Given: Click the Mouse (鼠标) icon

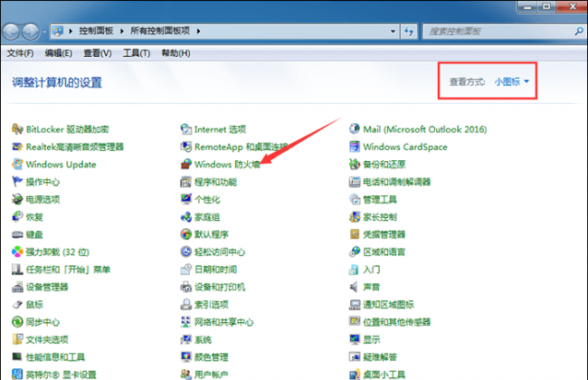Looking at the screenshot, I should tap(17, 304).
